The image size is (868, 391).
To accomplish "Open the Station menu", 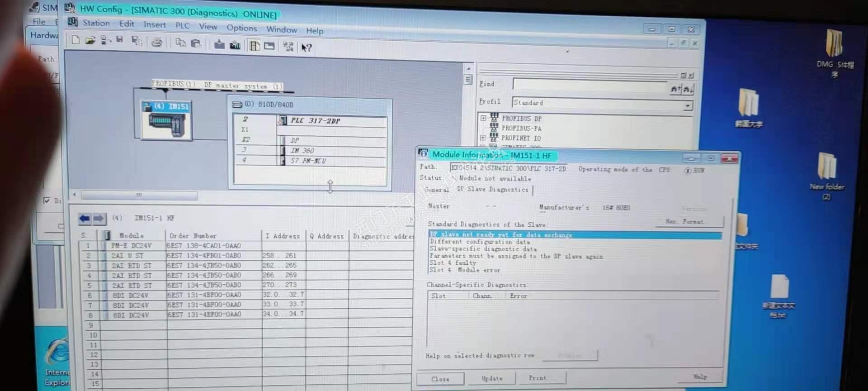I will tap(96, 23).
